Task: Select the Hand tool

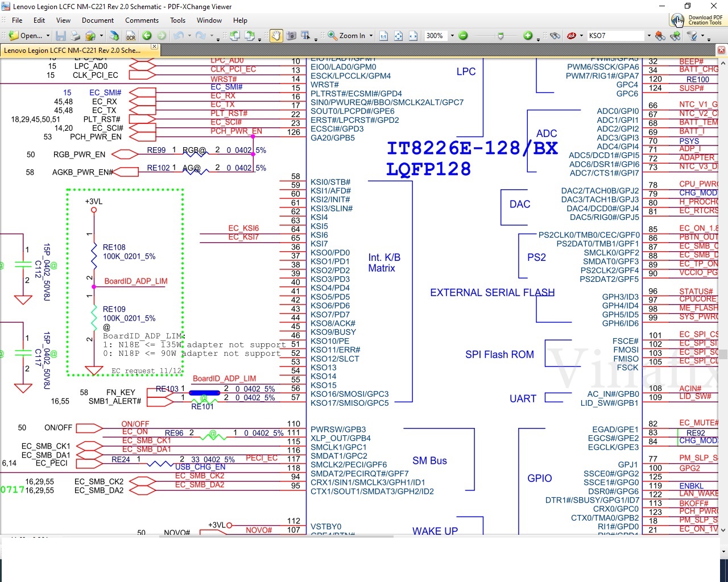Action: click(x=276, y=36)
